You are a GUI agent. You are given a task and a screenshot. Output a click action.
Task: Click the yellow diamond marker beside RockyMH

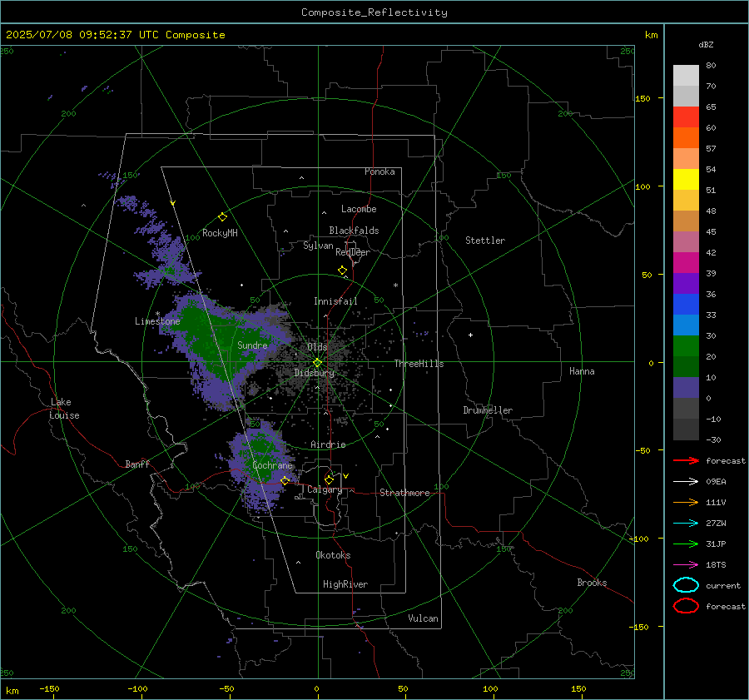coord(222,217)
